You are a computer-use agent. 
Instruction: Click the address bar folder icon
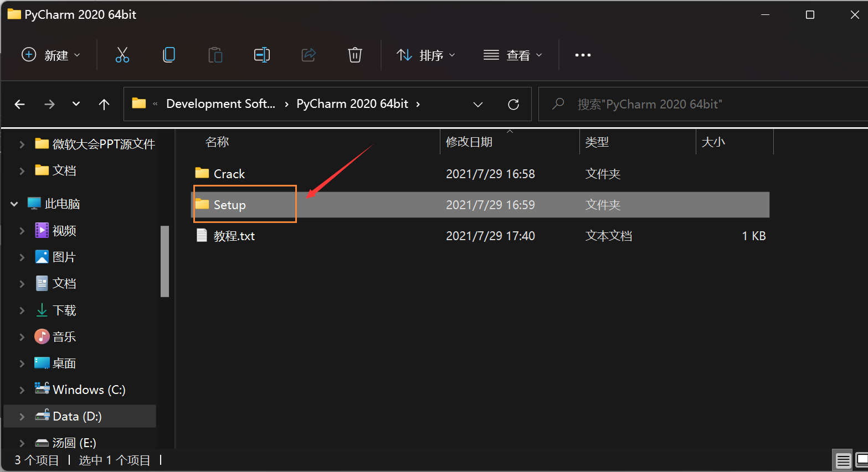tap(139, 103)
